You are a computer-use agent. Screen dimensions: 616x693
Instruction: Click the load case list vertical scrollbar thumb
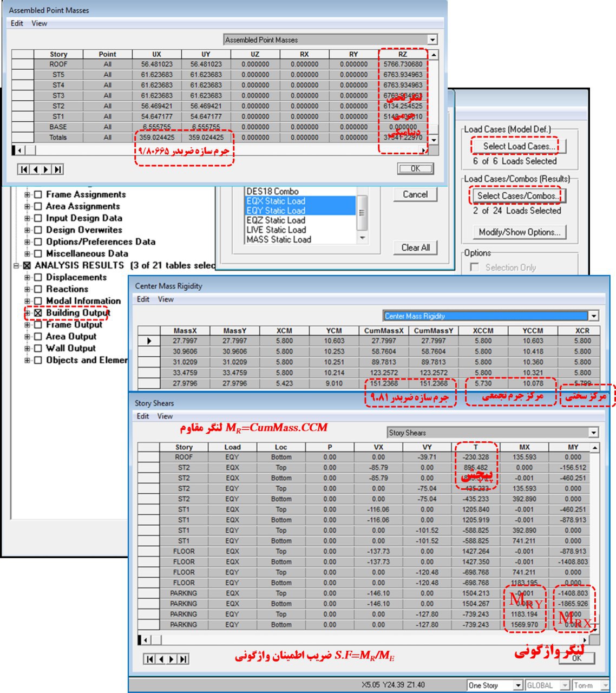[362, 212]
